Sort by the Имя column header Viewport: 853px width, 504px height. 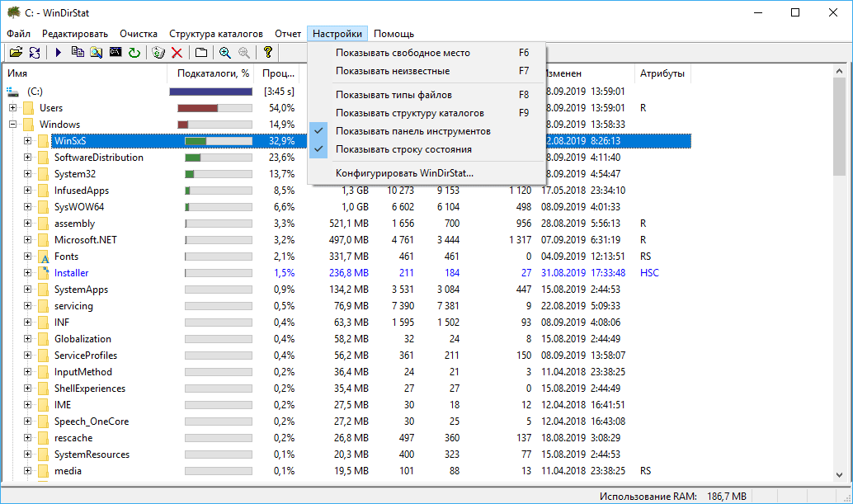coord(84,73)
